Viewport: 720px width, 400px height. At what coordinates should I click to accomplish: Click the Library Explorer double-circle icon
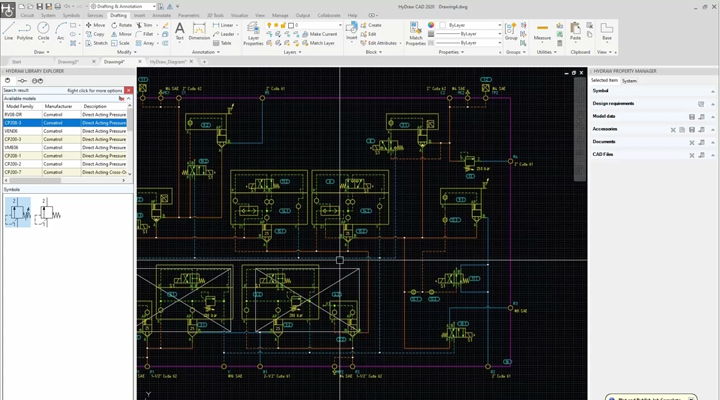click(38, 81)
